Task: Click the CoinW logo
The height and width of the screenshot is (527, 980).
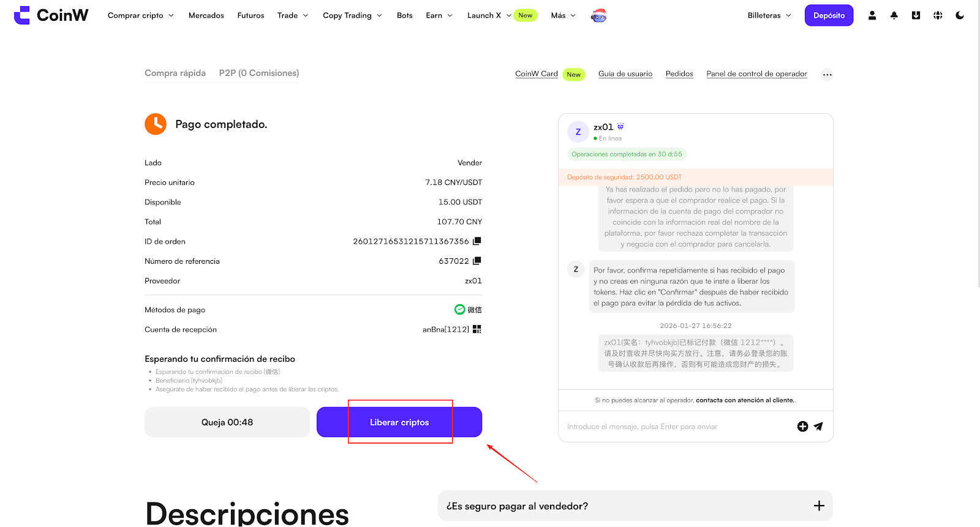Action: pyautogui.click(x=51, y=15)
